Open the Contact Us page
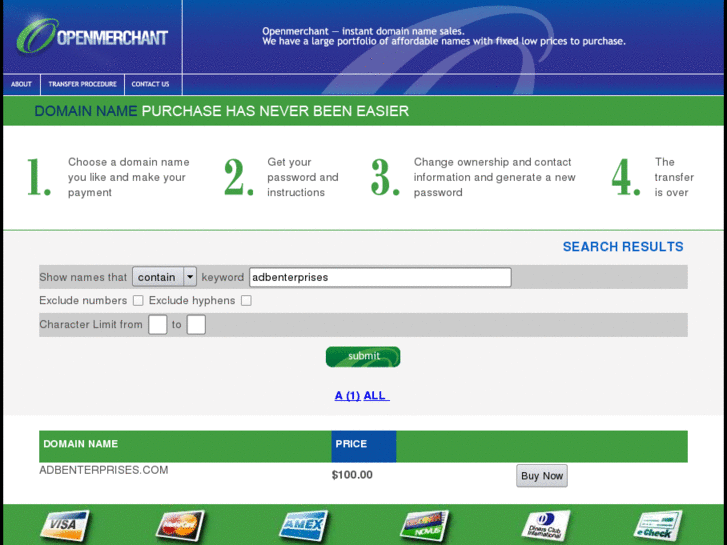727x545 pixels. click(150, 84)
